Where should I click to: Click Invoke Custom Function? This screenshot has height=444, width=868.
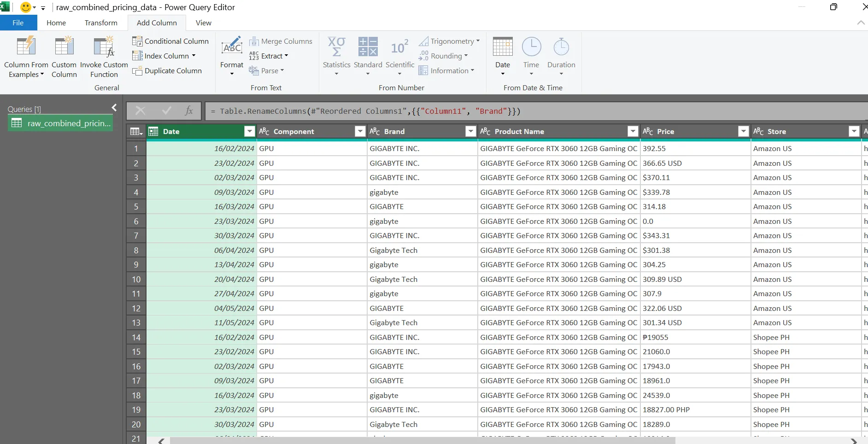(104, 55)
